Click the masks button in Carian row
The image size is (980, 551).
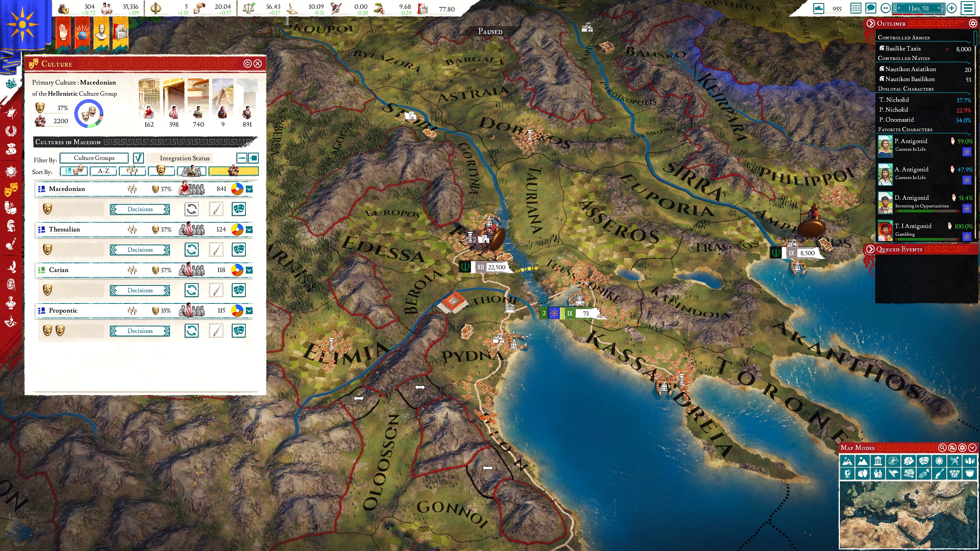(239, 290)
